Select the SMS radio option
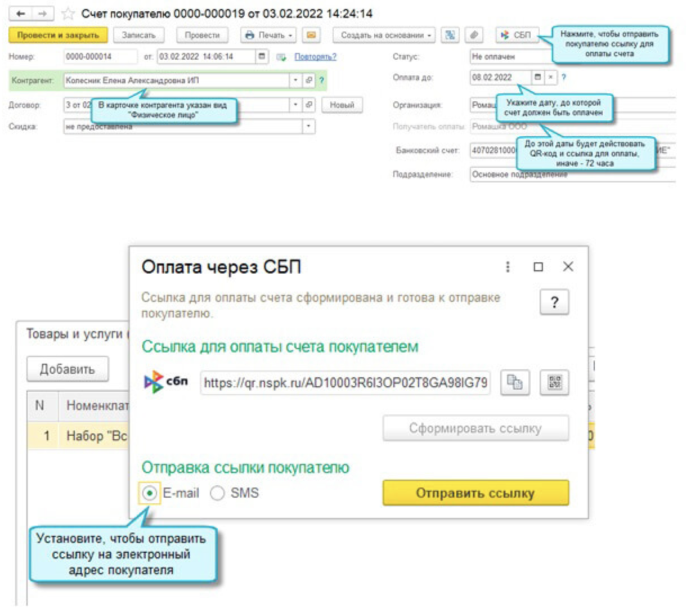Viewport: 700px width, 608px height. (x=217, y=493)
